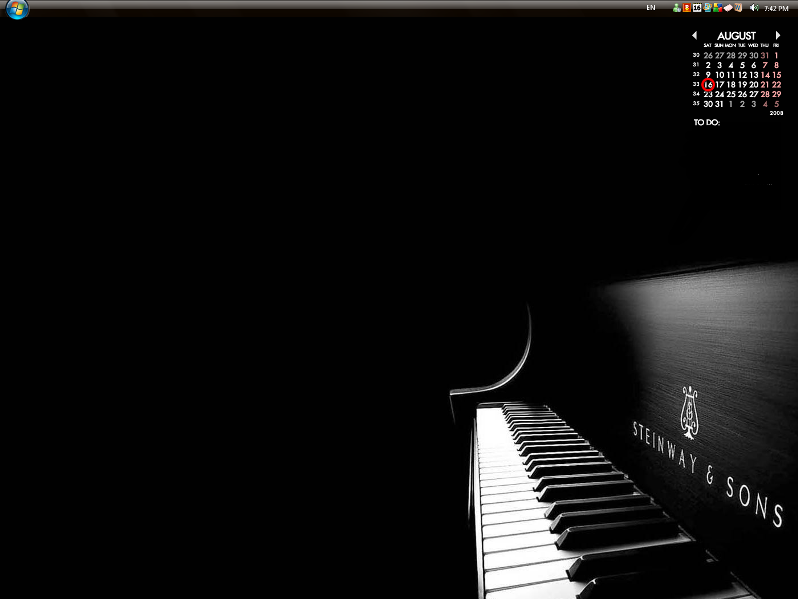Select the circled date 16
Image resolution: width=798 pixels, height=599 pixels.
pos(708,85)
